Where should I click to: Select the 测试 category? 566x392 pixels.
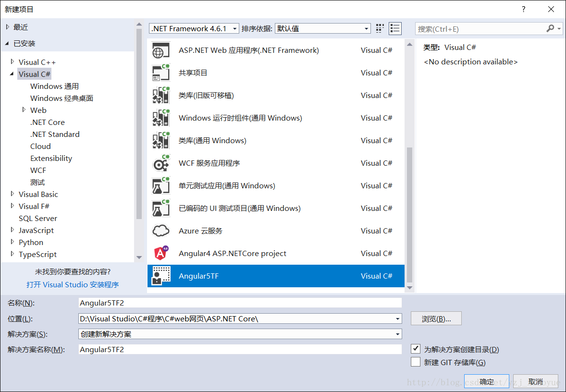pos(37,182)
